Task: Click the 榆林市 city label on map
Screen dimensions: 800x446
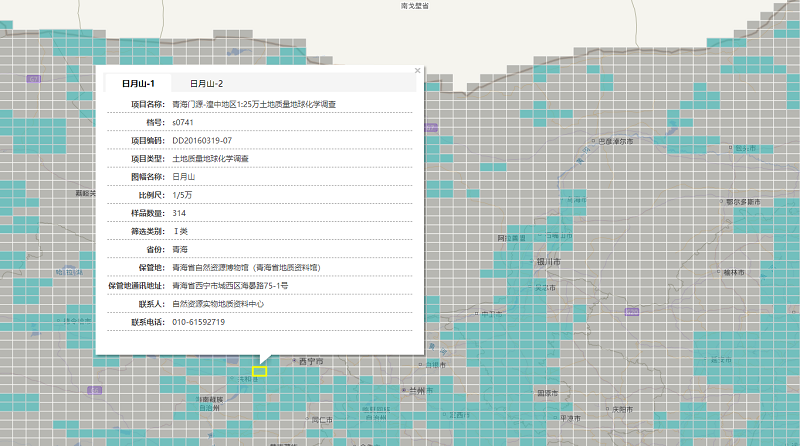Action: [x=734, y=272]
